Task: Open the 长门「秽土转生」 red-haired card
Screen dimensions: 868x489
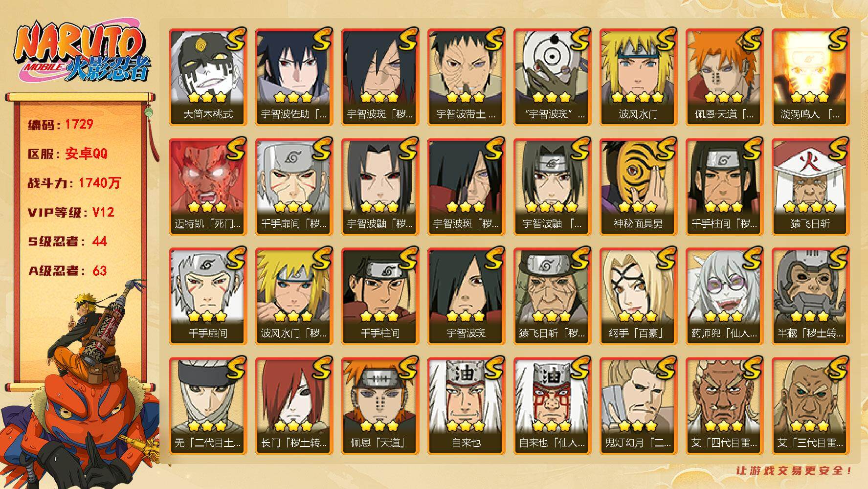Action: (294, 406)
